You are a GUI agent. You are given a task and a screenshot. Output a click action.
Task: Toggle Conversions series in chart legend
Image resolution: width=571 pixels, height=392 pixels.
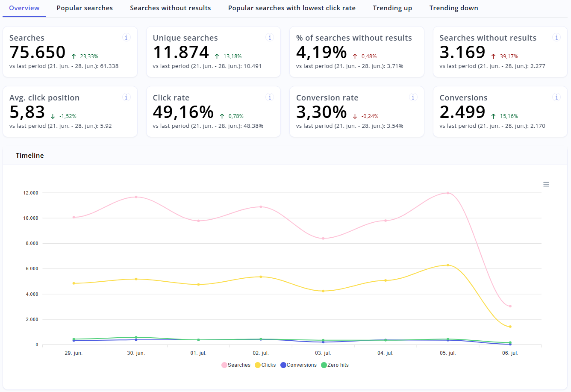tap(299, 365)
